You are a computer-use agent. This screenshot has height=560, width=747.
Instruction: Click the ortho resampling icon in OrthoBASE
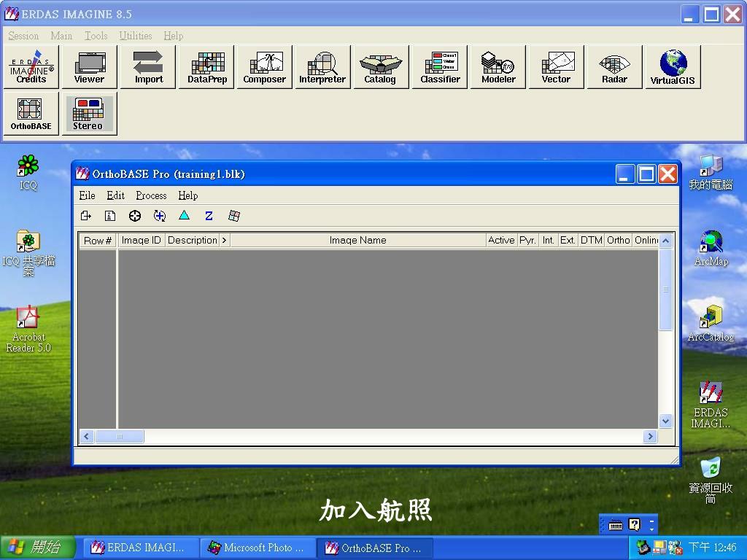tap(234, 216)
